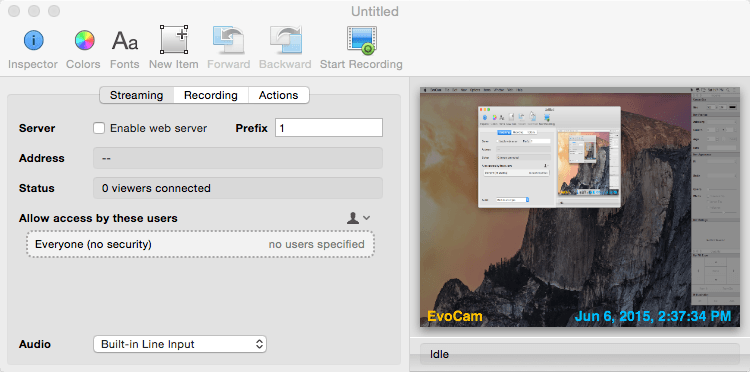Click the Idle status bar
Image resolution: width=750 pixels, height=372 pixels.
(x=580, y=355)
